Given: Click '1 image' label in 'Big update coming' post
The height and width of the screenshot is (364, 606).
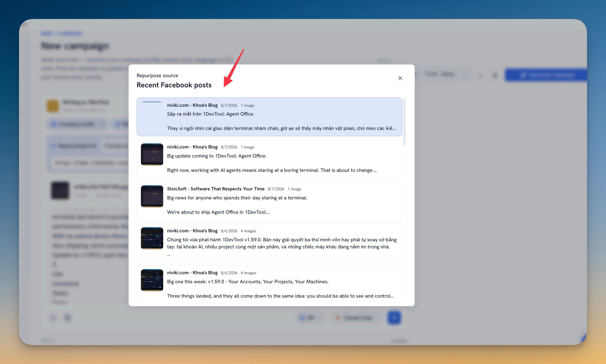Looking at the screenshot, I should (248, 147).
